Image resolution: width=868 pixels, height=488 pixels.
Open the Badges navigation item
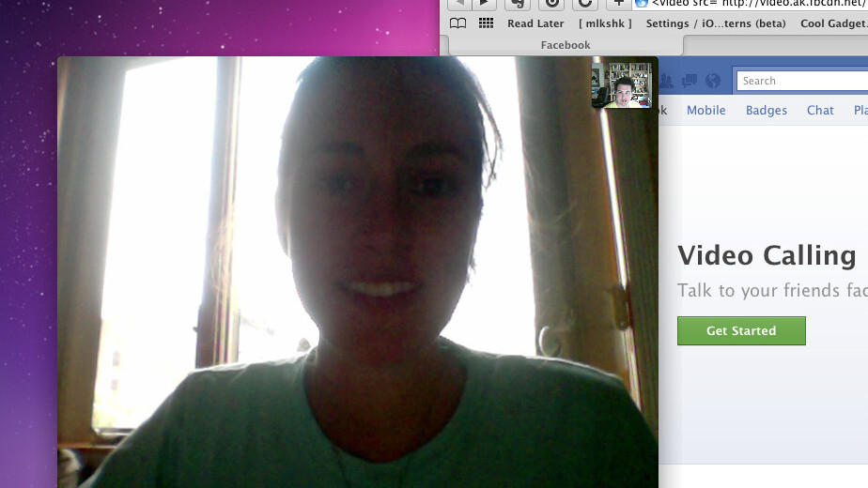tap(767, 110)
